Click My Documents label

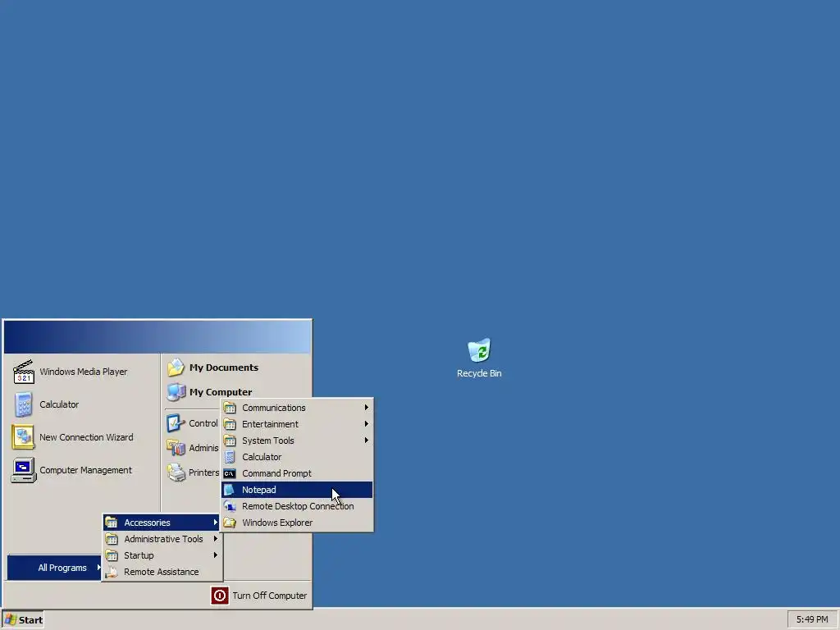[224, 367]
